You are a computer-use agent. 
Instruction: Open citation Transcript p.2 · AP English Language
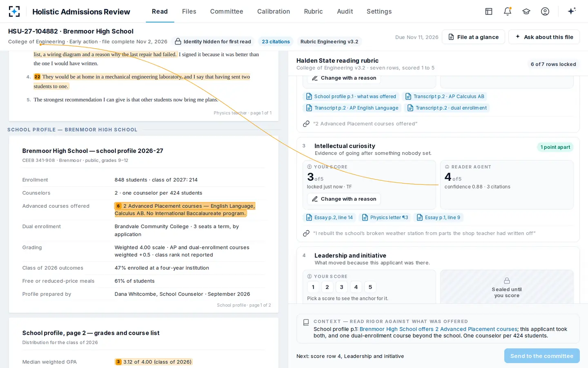(x=352, y=108)
